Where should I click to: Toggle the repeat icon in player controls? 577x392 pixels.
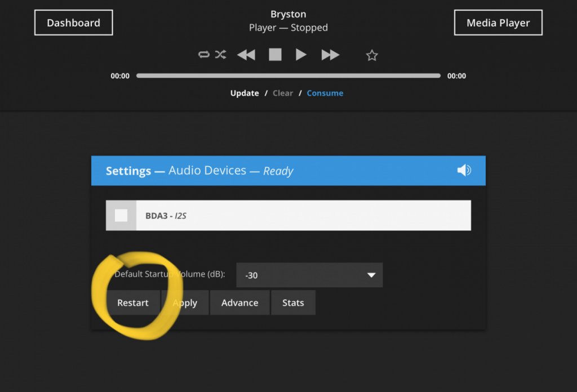(x=203, y=55)
